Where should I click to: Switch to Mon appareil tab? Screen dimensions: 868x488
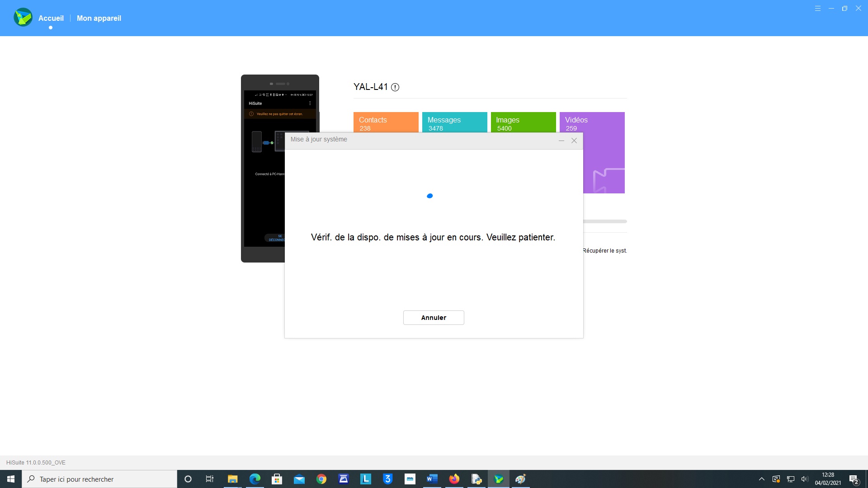point(99,18)
